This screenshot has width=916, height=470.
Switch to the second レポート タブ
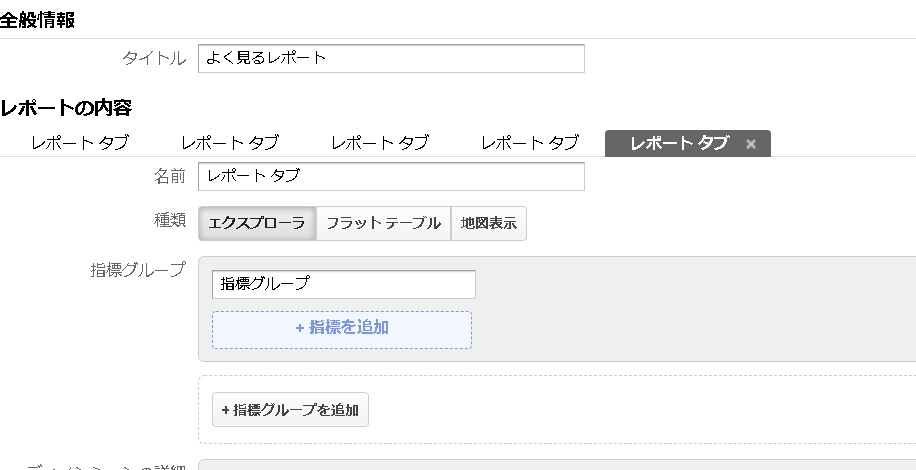pos(230,143)
